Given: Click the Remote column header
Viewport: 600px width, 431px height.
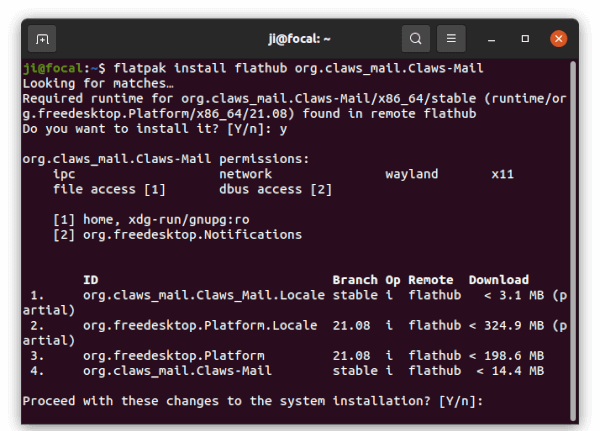Looking at the screenshot, I should pos(430,280).
